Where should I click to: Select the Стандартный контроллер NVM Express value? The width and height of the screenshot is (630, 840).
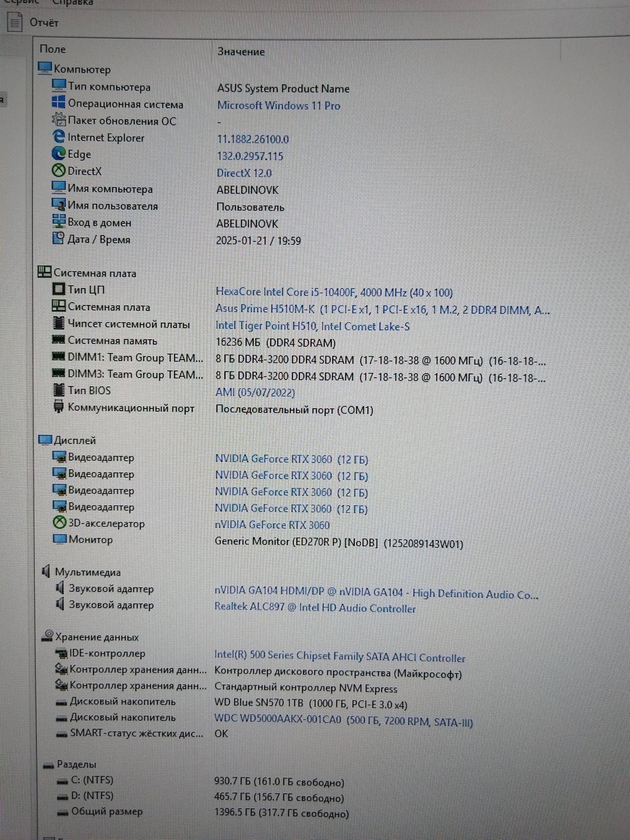(x=306, y=688)
